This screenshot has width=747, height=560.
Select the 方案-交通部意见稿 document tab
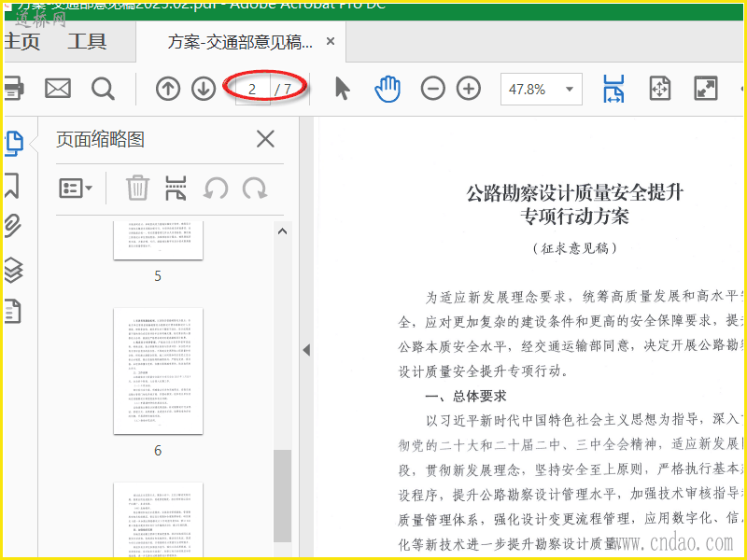pos(240,42)
